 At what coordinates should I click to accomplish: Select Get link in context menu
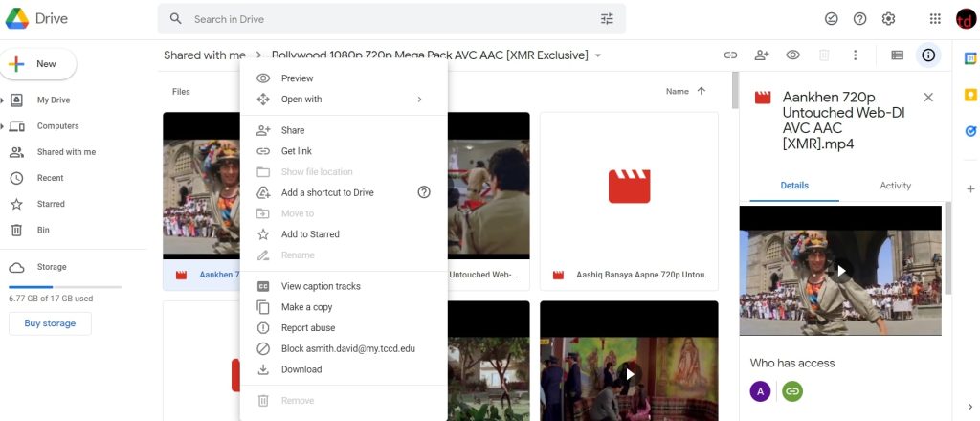tap(344, 151)
